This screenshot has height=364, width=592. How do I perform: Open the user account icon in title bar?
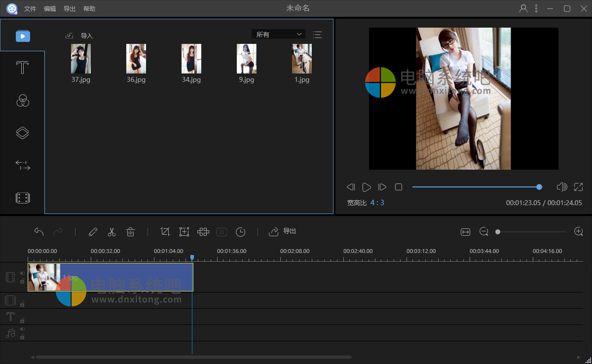tap(523, 8)
